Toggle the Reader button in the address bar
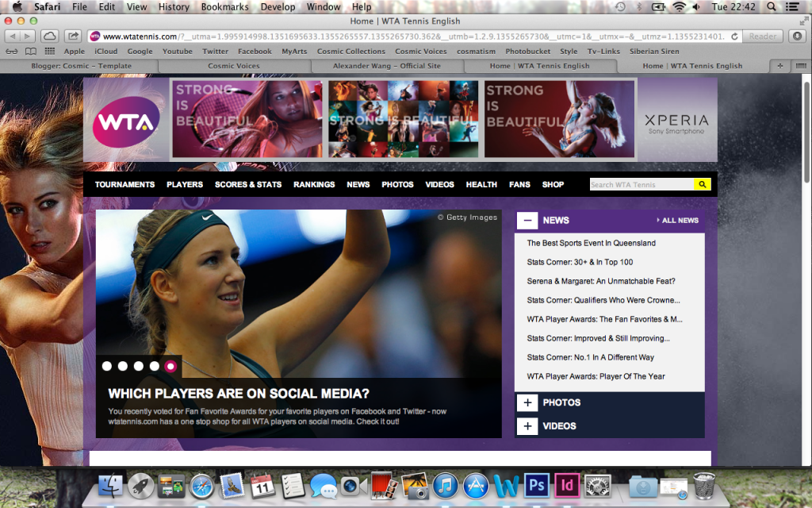Viewport: 812px width, 508px height. 763,37
